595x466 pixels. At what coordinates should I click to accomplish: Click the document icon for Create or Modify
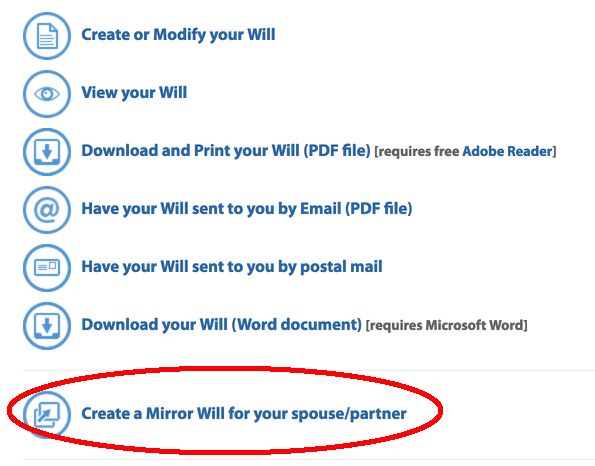[x=47, y=36]
